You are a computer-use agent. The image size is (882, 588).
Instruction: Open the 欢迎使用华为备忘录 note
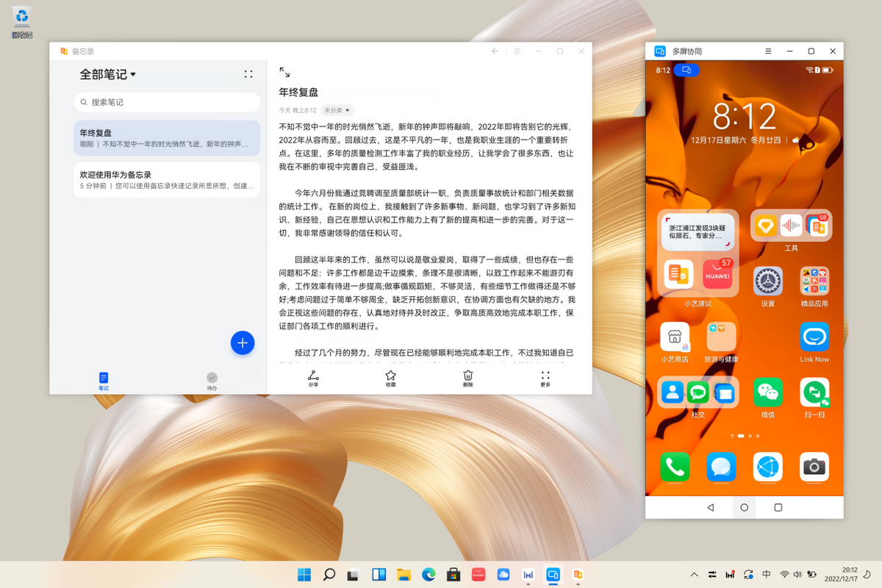coord(167,180)
